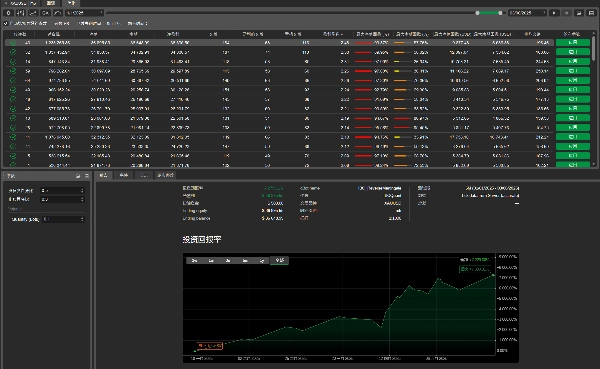The image size is (600, 369).
Task: Click the green button at the end of the first row
Action: tap(572, 42)
